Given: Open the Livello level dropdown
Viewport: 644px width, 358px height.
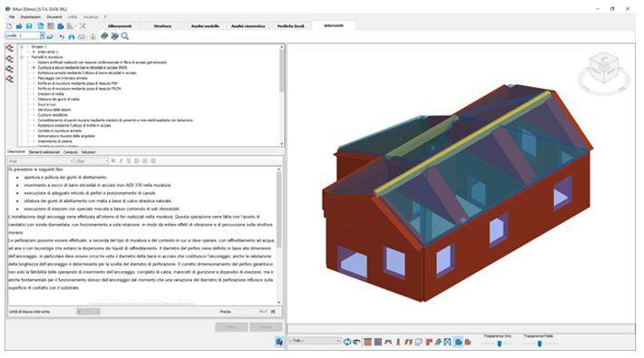Looking at the screenshot, I should pyautogui.click(x=43, y=36).
